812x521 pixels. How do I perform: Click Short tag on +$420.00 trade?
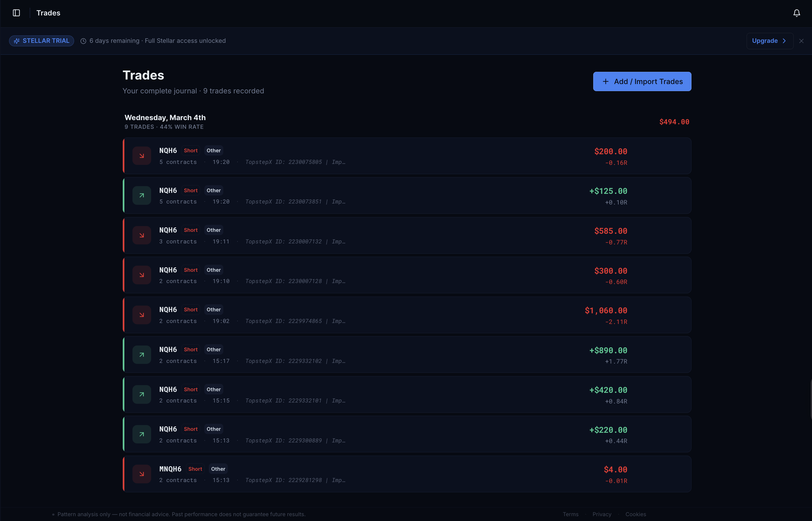[190, 389]
